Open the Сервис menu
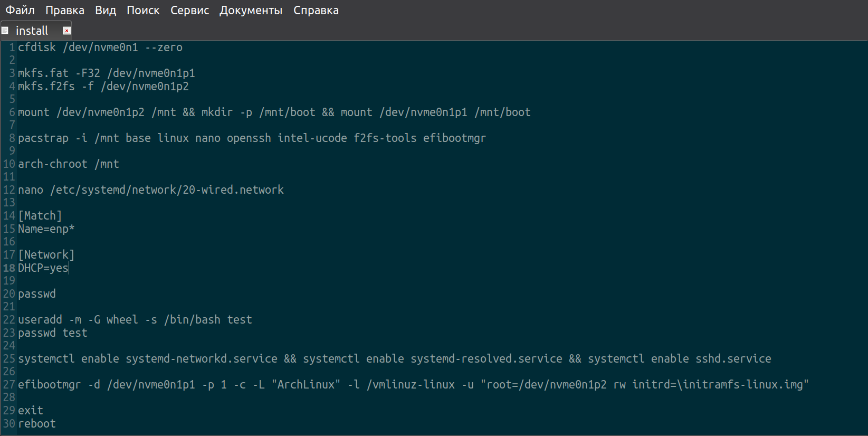Image resolution: width=868 pixels, height=436 pixels. pyautogui.click(x=189, y=11)
